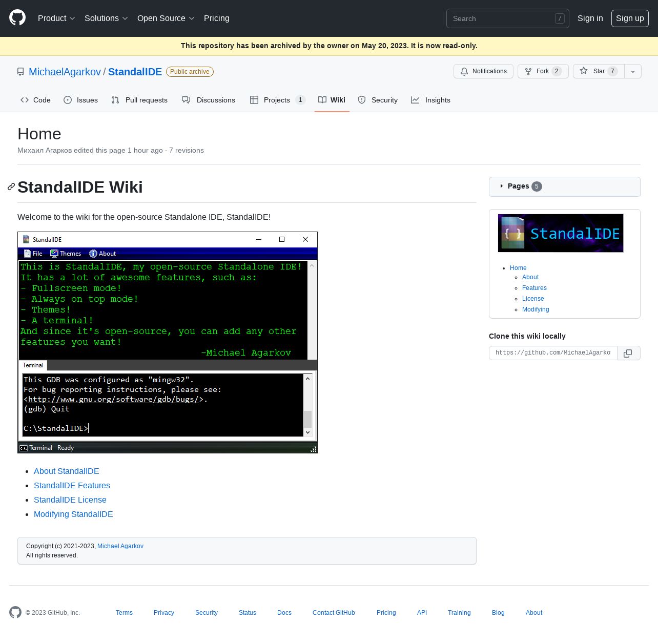Open the Pricing page in header
This screenshot has height=644, width=658.
pyautogui.click(x=217, y=18)
